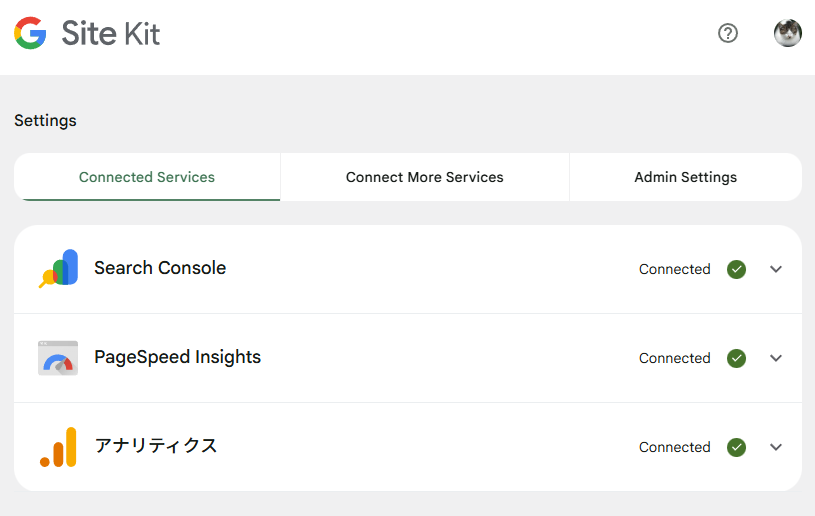Click the green checkmark for Search Console
This screenshot has height=516, width=815.
click(x=737, y=269)
